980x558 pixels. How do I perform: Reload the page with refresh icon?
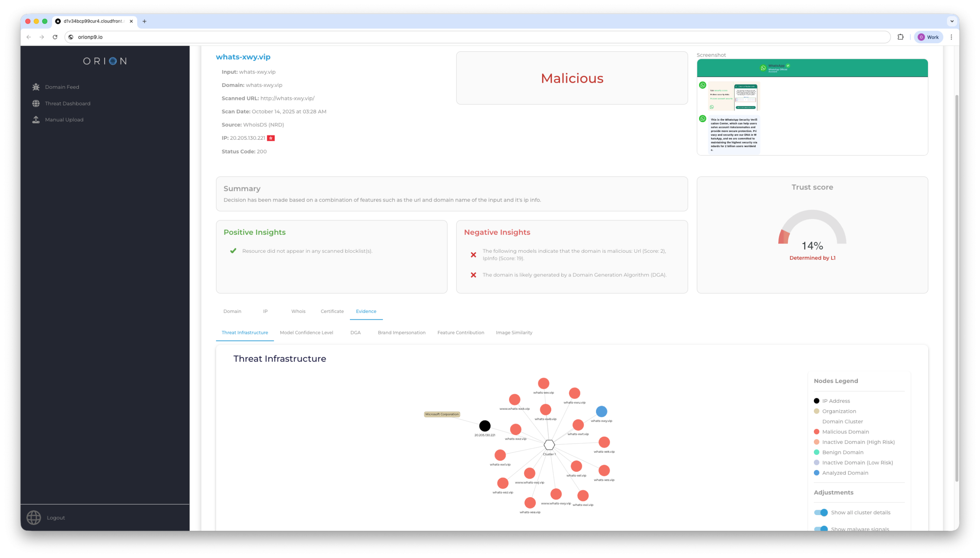pos(55,37)
